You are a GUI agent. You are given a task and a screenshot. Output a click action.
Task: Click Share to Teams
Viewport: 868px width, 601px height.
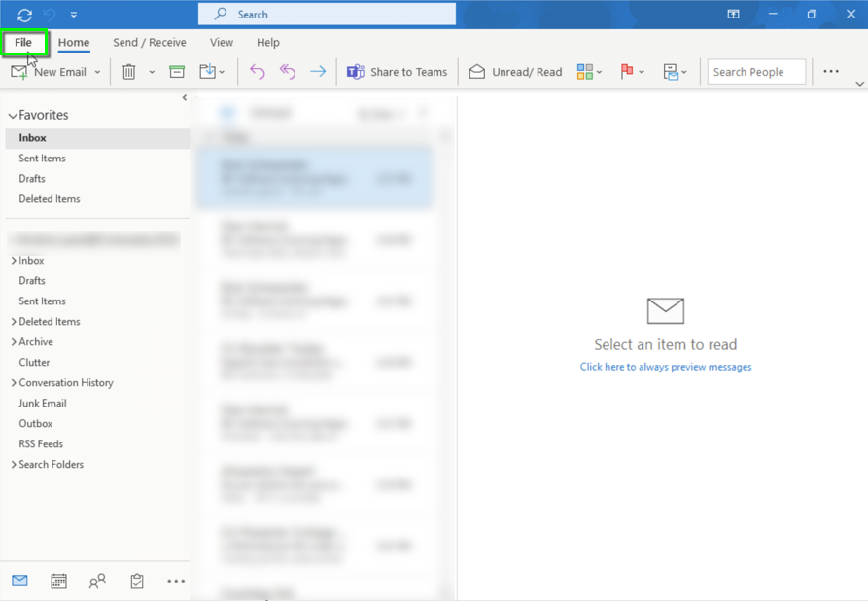tap(397, 72)
